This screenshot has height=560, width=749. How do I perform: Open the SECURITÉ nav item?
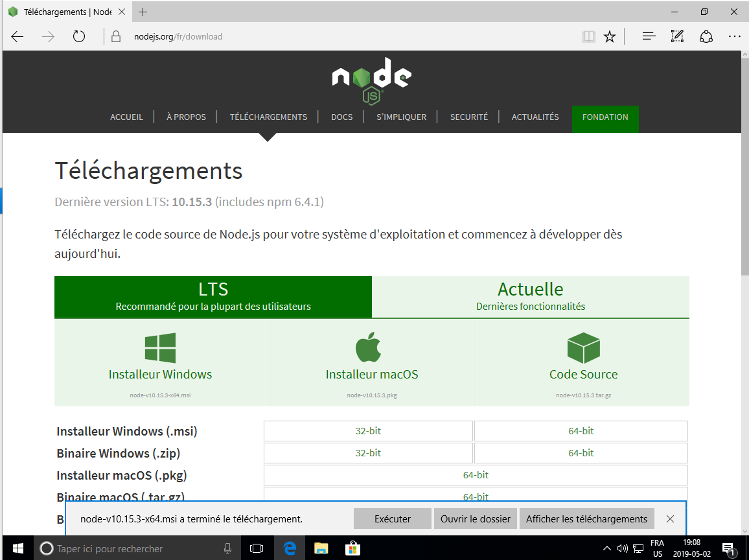tap(469, 117)
